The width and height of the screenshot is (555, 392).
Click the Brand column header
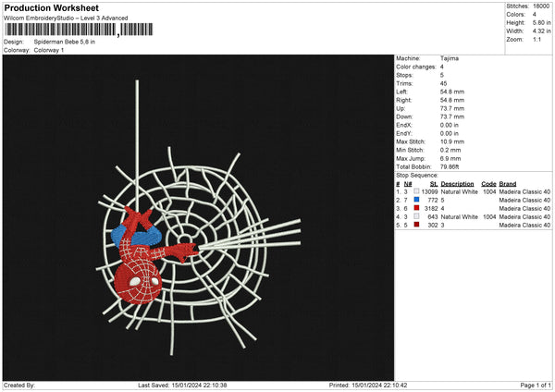coord(508,184)
